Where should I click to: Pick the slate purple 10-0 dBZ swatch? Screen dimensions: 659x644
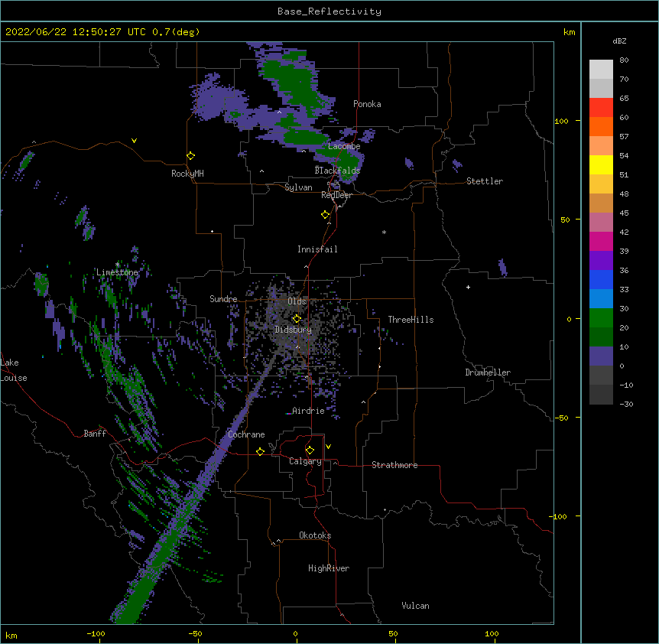601,356
